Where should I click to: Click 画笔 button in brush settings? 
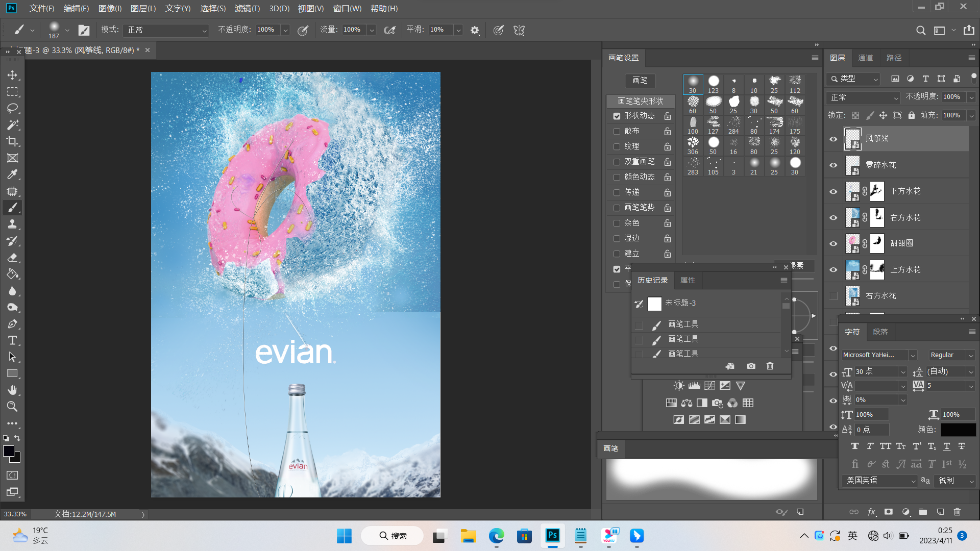(640, 81)
